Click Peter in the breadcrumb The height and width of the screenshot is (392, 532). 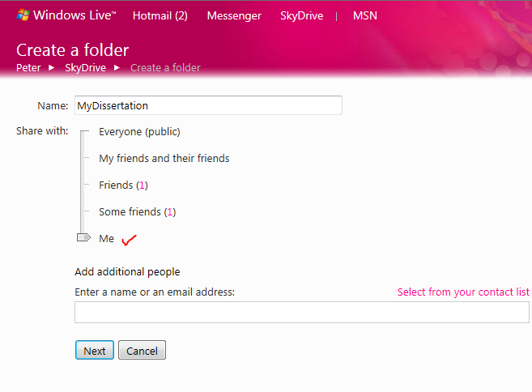pyautogui.click(x=28, y=67)
